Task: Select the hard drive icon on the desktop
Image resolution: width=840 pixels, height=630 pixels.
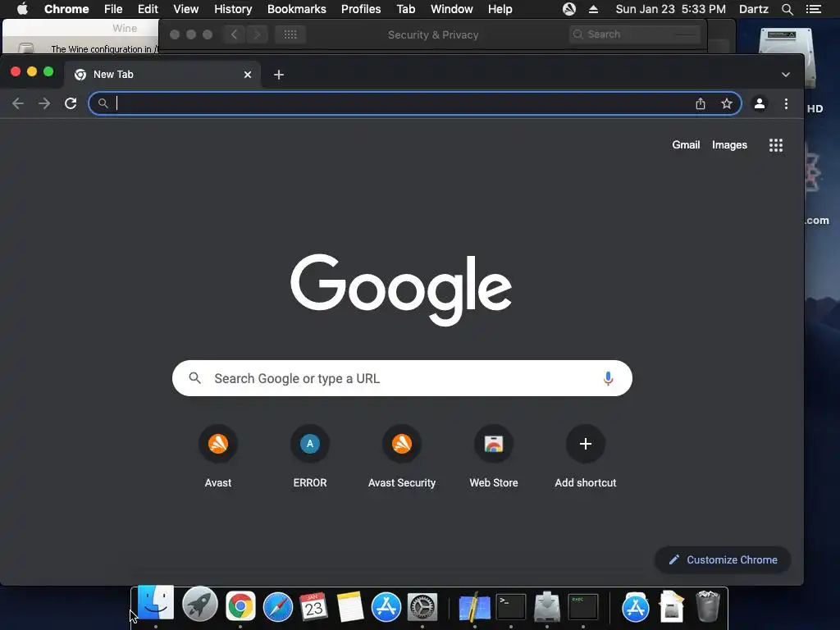Action: pos(787,58)
